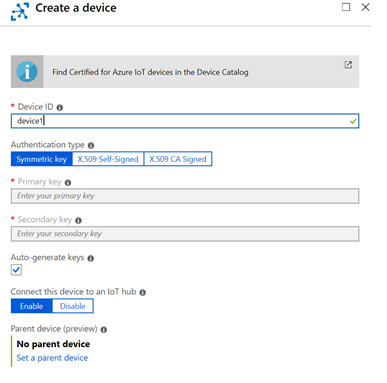Viewport: 387px width, 383px height.
Task: Maximize the Create a device pane
Action: pyautogui.click(x=346, y=7)
